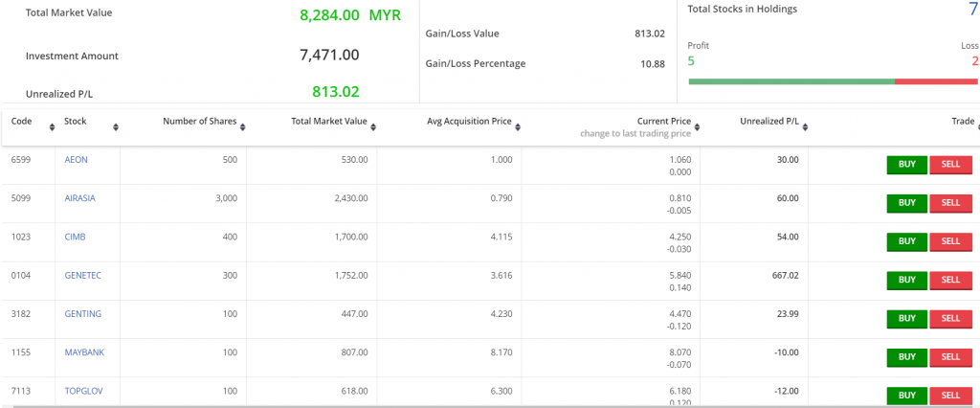Click GENETEC current price 5.840
Viewport: 980px width, 408px height.
pyautogui.click(x=680, y=275)
